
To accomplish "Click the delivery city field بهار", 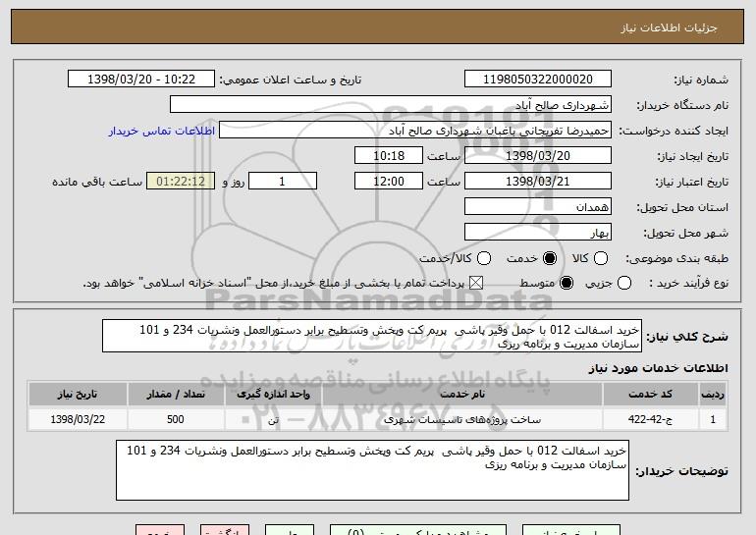I will click(x=538, y=233).
